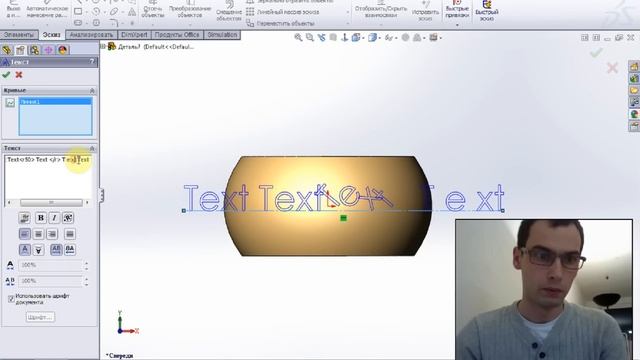Viewport: 640px width, 360px height.
Task: Expand the Деталь tree node in viewport
Action: point(103,47)
